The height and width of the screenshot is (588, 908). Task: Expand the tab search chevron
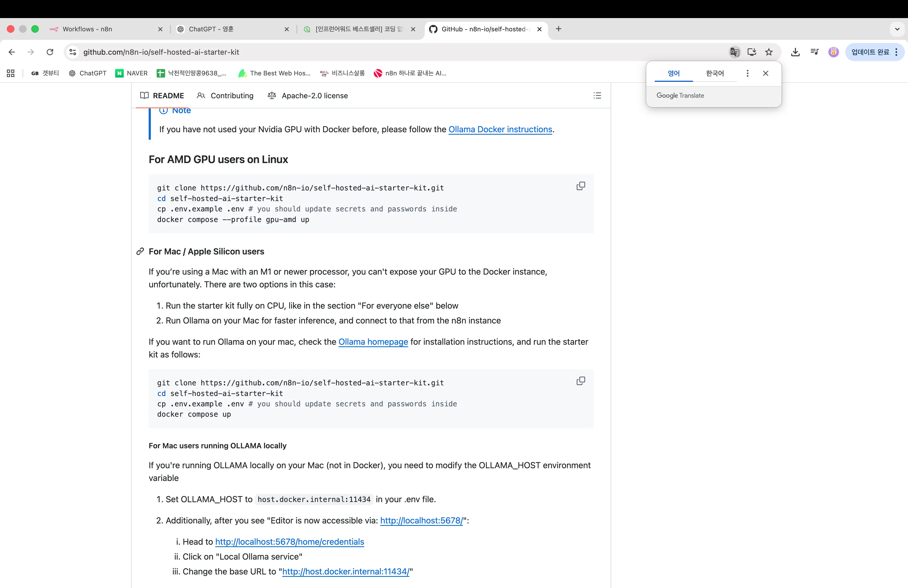[x=897, y=29]
